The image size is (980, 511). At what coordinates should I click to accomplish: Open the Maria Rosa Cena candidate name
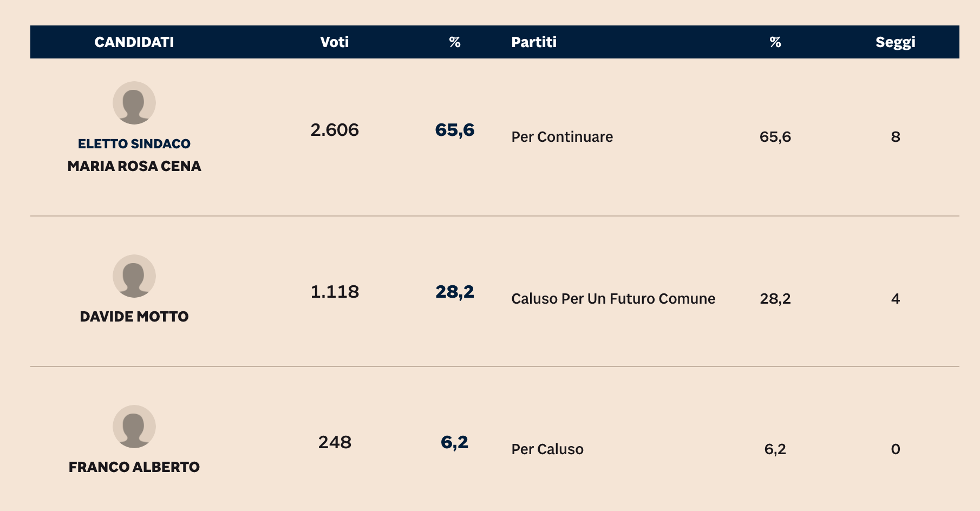click(x=134, y=166)
